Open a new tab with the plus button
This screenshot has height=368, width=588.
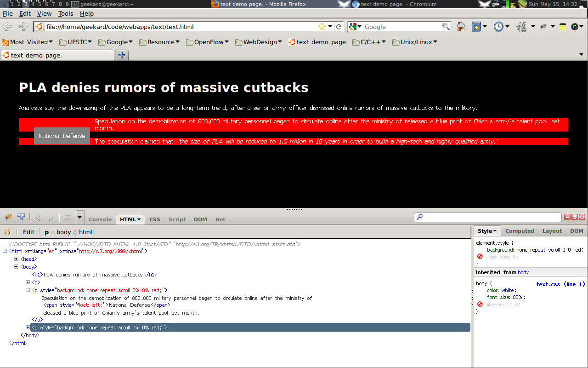[x=122, y=55]
